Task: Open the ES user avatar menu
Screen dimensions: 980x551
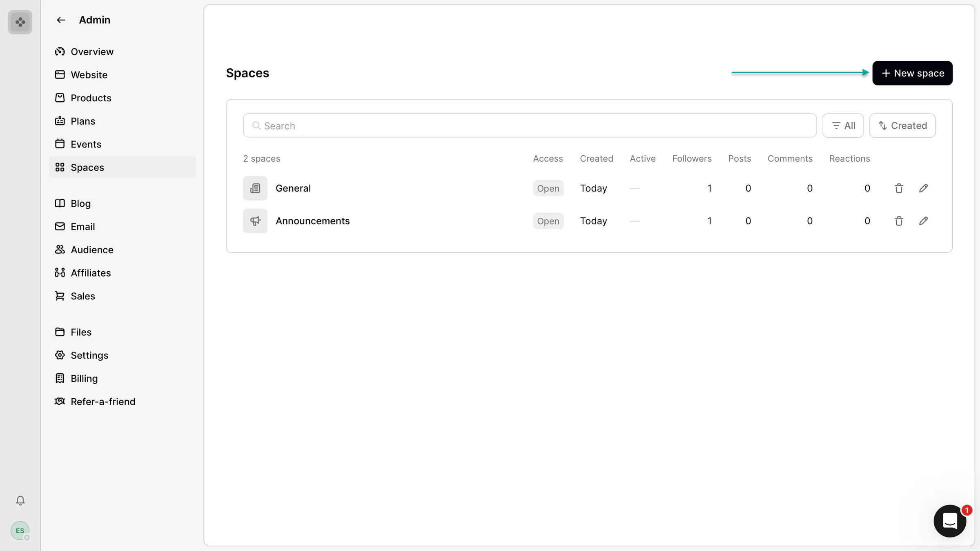Action: pos(20,531)
